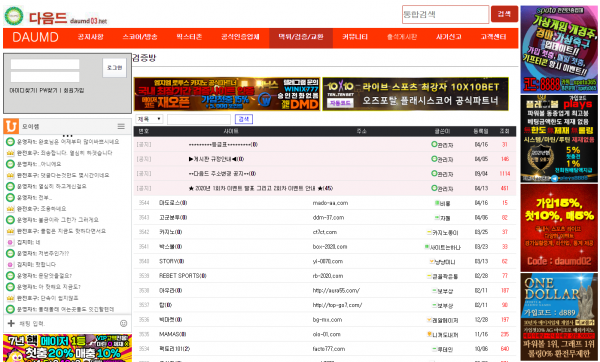Click the 아이디찾기 link
600x362 pixels.
[23, 91]
